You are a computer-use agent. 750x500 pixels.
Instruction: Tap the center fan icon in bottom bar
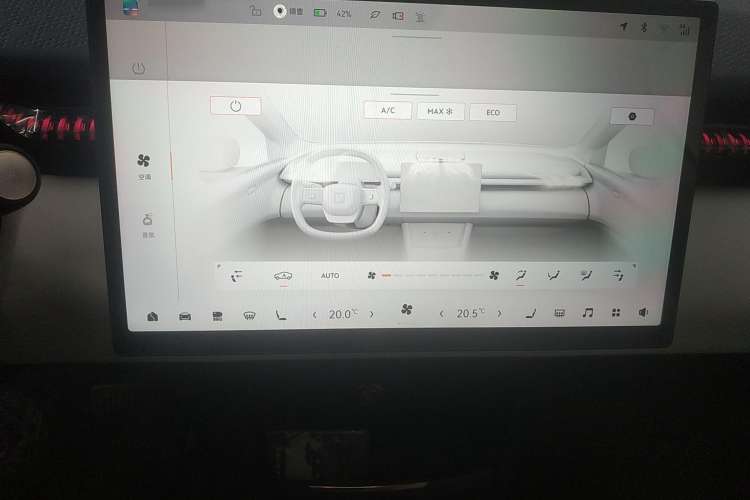[x=407, y=310]
